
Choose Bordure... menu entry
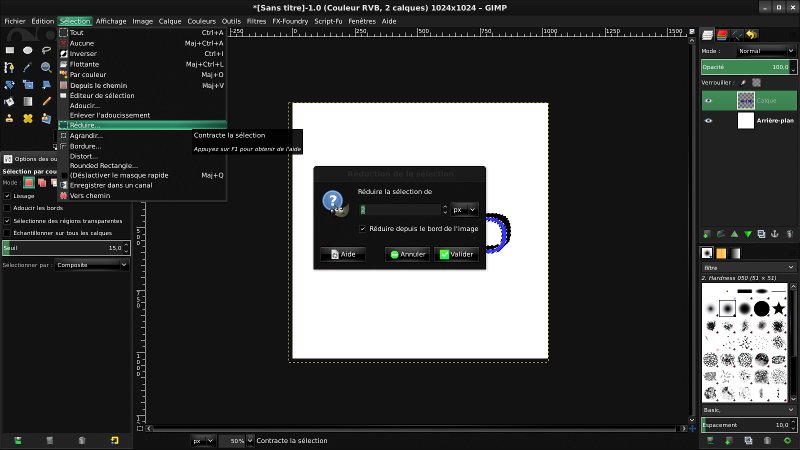142,146
